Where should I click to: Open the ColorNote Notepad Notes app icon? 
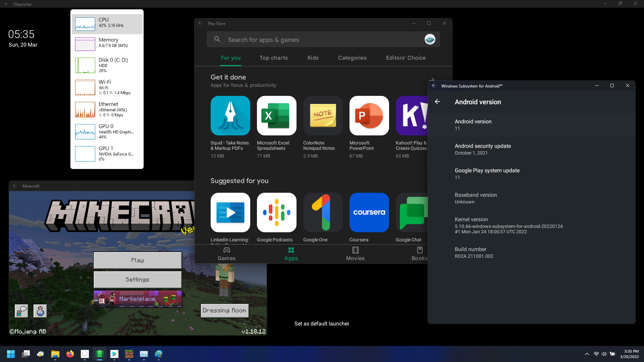(323, 116)
